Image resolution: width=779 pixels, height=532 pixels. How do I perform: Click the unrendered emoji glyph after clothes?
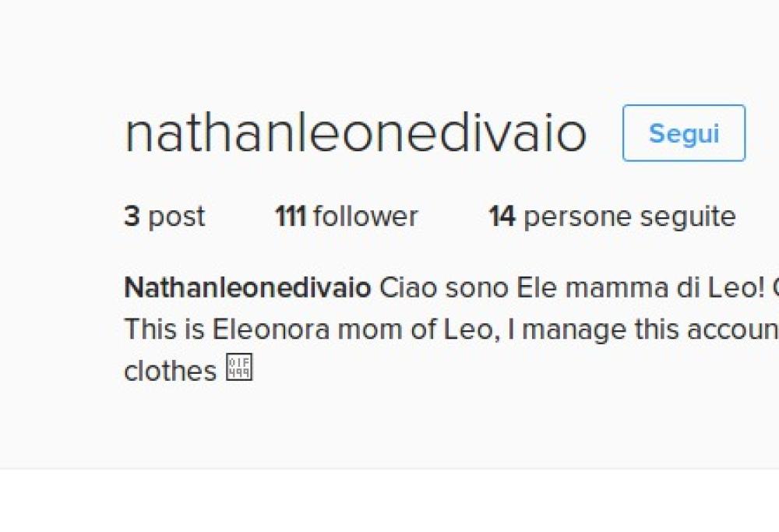[238, 368]
